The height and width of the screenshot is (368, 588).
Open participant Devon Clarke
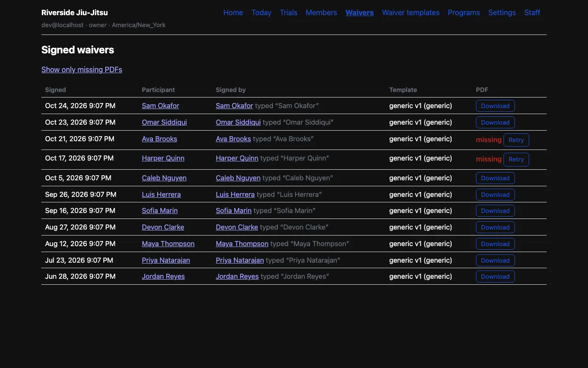tap(163, 227)
